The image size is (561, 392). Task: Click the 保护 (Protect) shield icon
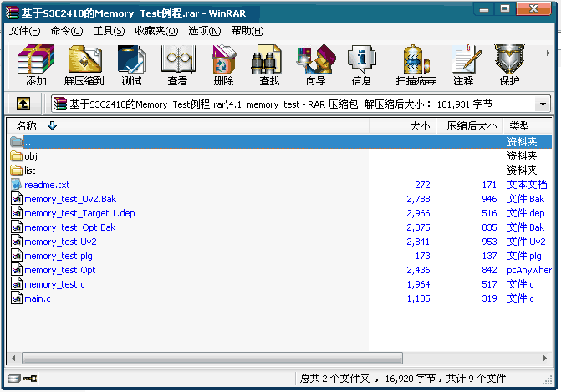509,65
